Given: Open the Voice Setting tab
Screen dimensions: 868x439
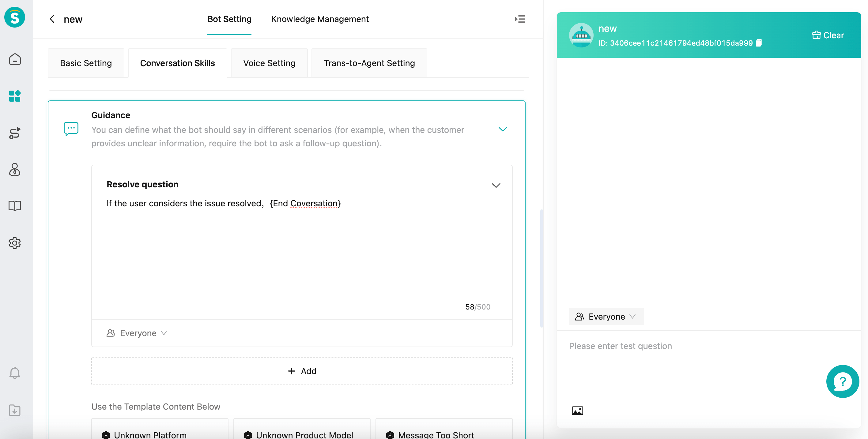Looking at the screenshot, I should tap(269, 63).
